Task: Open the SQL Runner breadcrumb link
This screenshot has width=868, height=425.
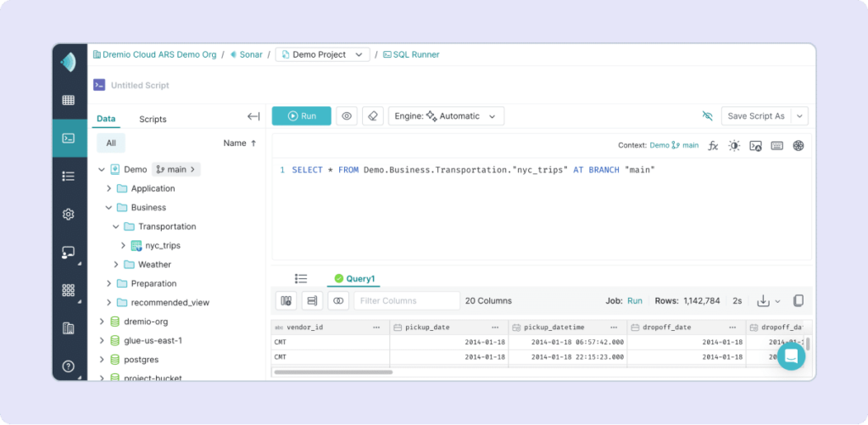Action: coord(411,54)
